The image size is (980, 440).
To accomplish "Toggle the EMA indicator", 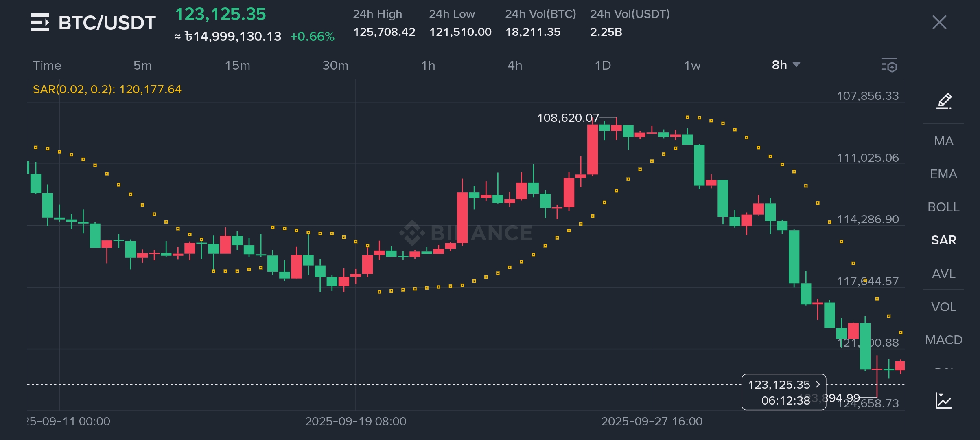I will (x=943, y=174).
